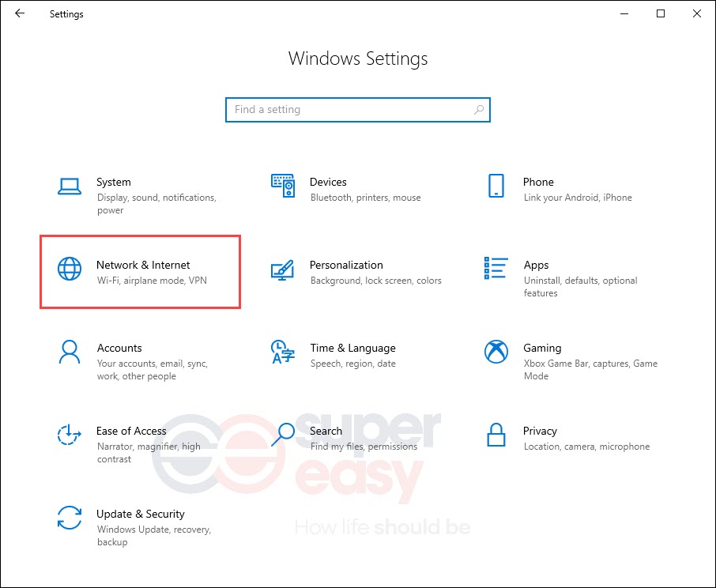Go back using the back arrow
716x588 pixels.
pos(20,13)
